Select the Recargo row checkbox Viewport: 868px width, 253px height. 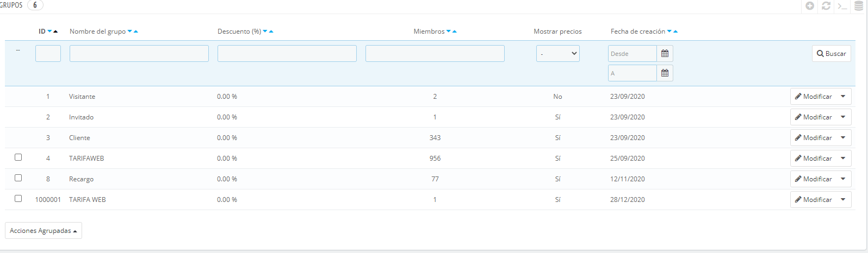(18, 178)
